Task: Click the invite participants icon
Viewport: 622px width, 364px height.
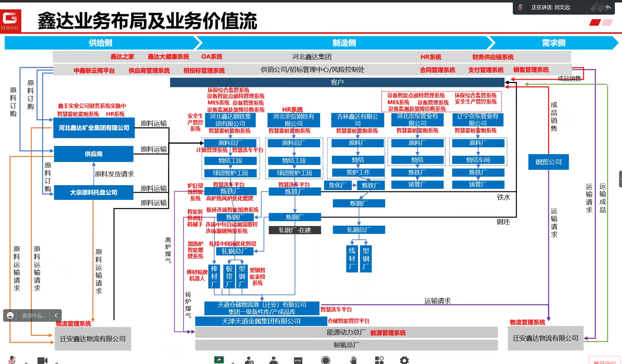Action: 249,360
